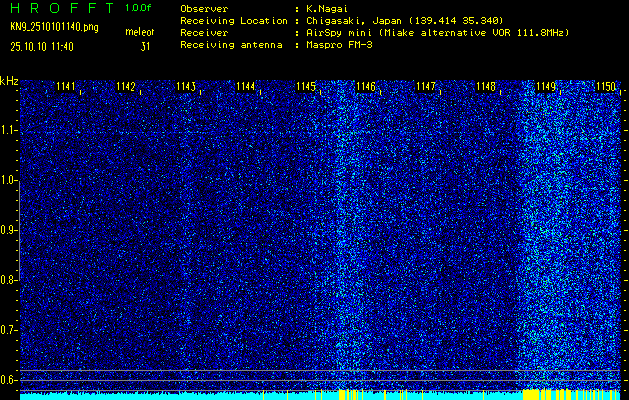629x400 pixels.
Task: Click the 1141 time marker
Action: point(66,87)
